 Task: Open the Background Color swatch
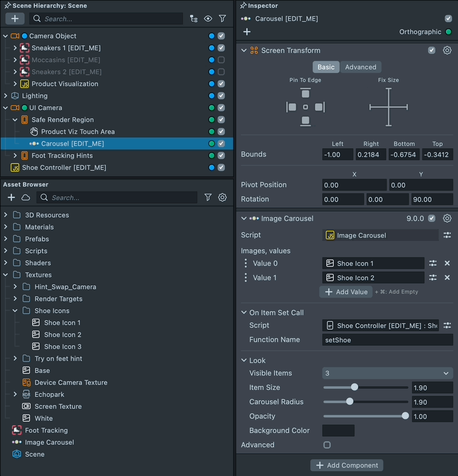(338, 431)
